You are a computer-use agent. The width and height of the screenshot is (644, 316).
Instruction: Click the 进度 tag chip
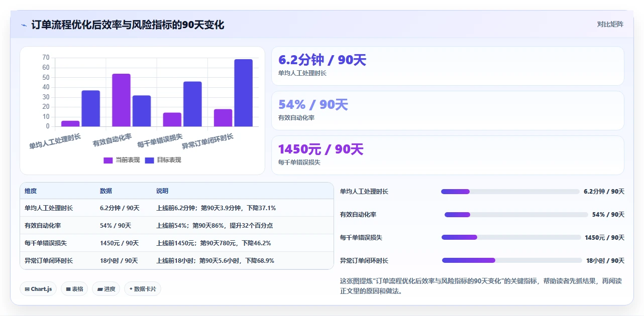pos(106,289)
